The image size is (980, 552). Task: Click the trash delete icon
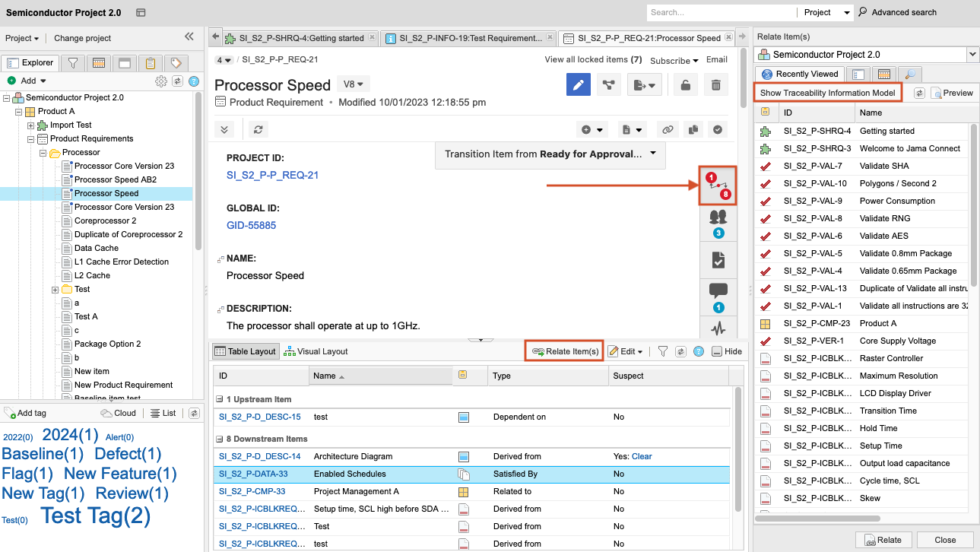tap(715, 85)
